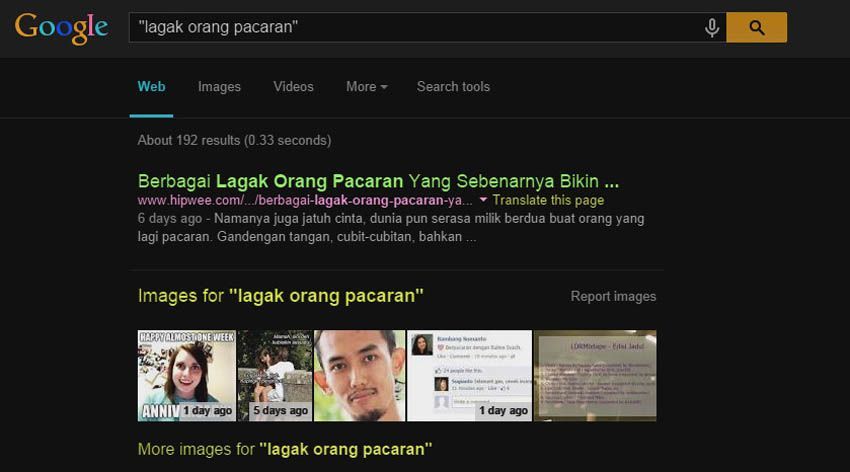Switch to the Images tab
This screenshot has height=472, width=850.
[219, 87]
